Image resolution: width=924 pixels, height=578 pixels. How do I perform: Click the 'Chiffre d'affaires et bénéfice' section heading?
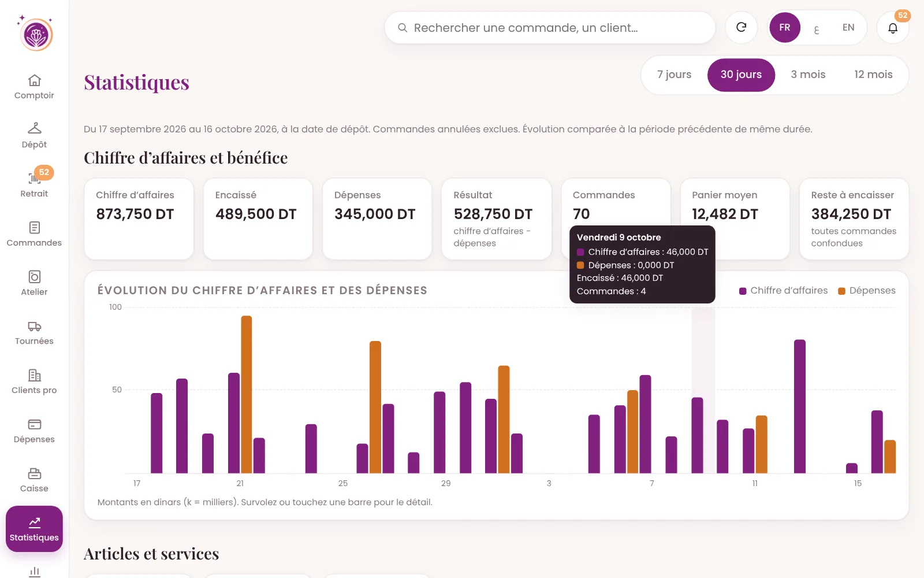coord(186,158)
